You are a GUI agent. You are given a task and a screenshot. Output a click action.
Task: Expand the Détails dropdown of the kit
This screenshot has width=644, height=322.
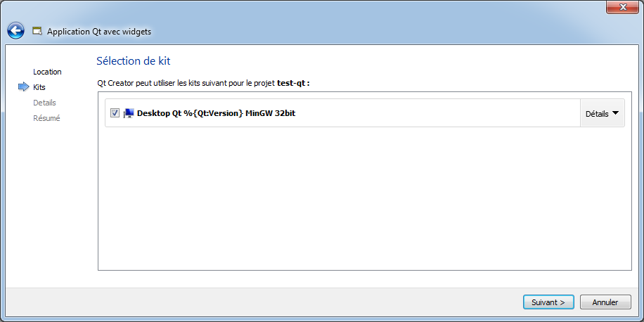[602, 113]
